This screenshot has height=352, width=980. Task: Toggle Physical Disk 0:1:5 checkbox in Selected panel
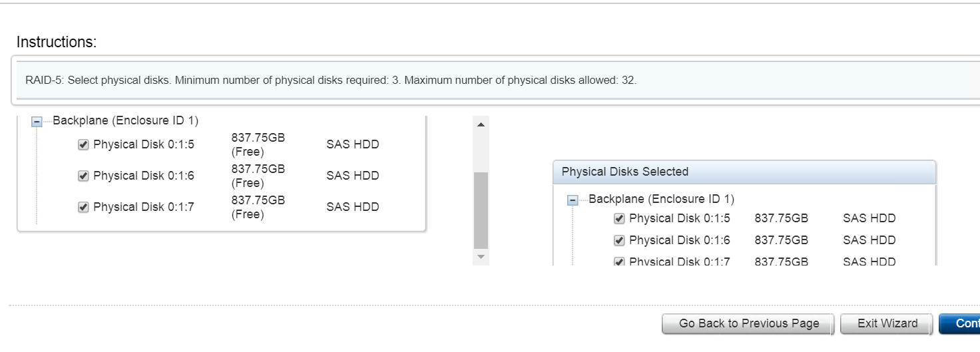[619, 218]
